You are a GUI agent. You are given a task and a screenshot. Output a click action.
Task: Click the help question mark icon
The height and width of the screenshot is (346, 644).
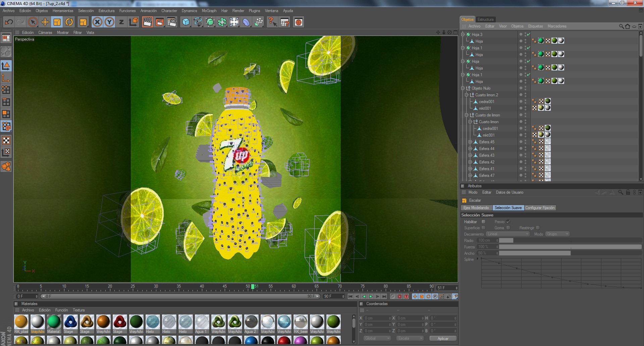click(272, 22)
